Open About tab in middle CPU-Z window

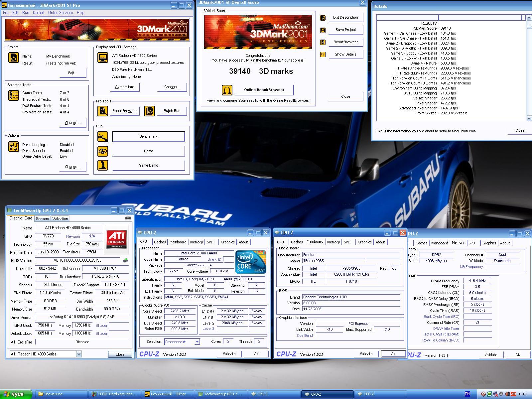[380, 242]
